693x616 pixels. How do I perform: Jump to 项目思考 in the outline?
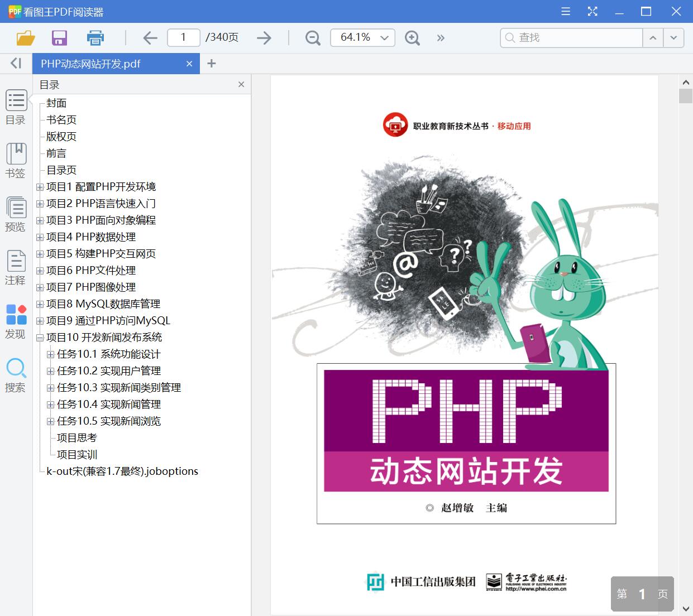tap(77, 438)
